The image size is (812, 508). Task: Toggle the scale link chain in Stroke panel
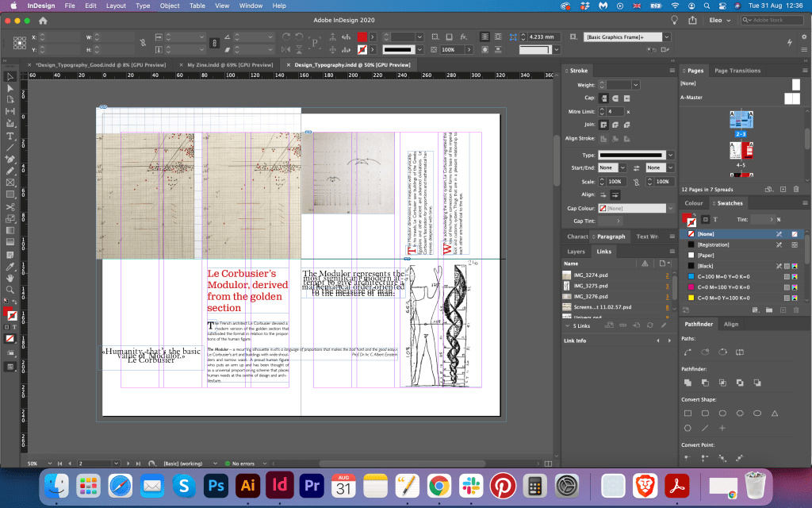636,182
